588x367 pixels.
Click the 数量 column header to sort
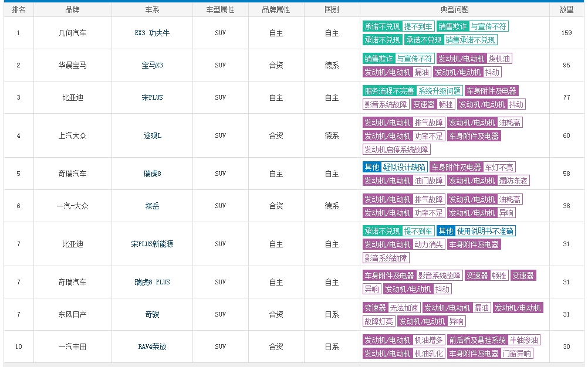(x=567, y=8)
